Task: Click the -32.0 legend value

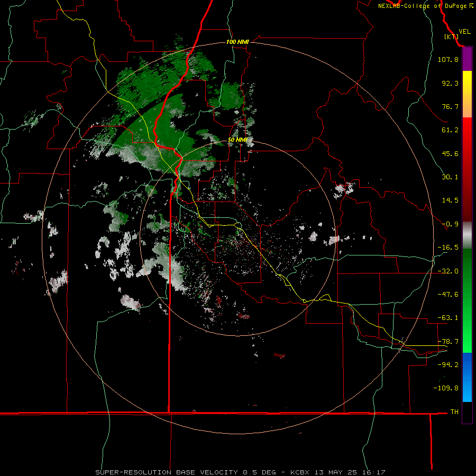Action: (x=448, y=271)
